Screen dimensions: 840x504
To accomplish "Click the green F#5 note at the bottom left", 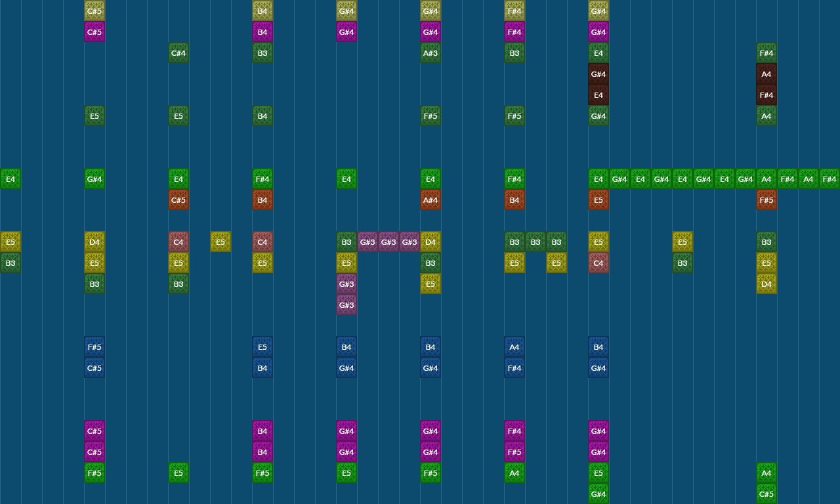I will click(x=94, y=472).
